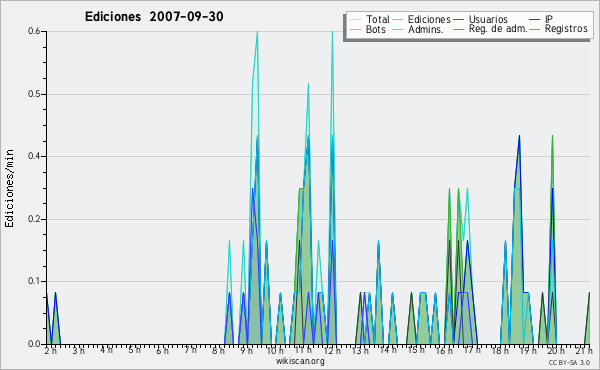Click the '11 h' x-axis label
Image resolution: width=600 pixels, height=370 pixels.
303,350
